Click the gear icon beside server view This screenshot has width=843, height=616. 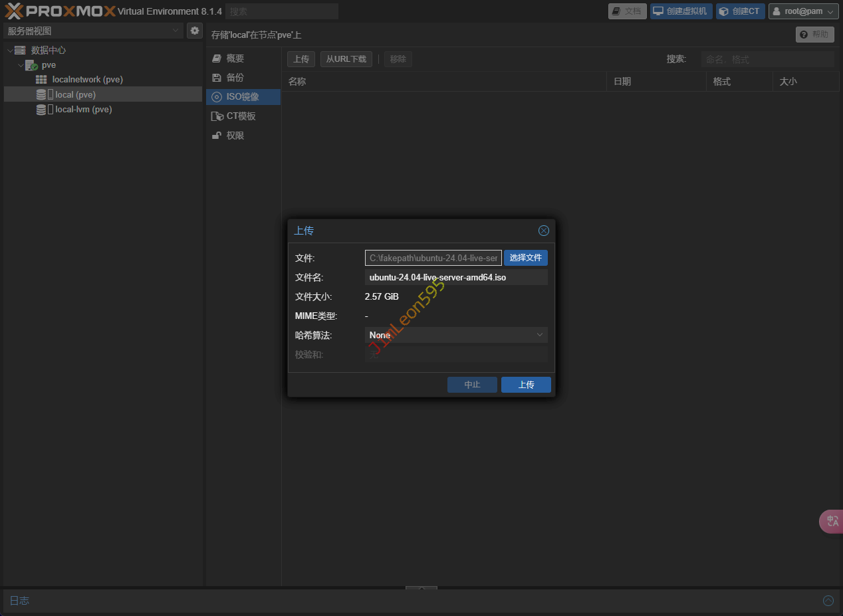[194, 31]
